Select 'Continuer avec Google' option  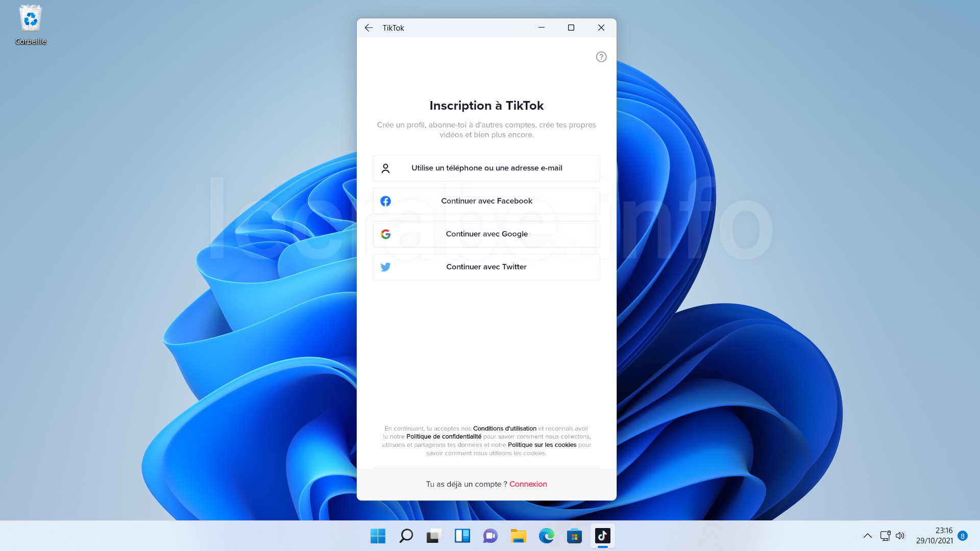point(486,234)
